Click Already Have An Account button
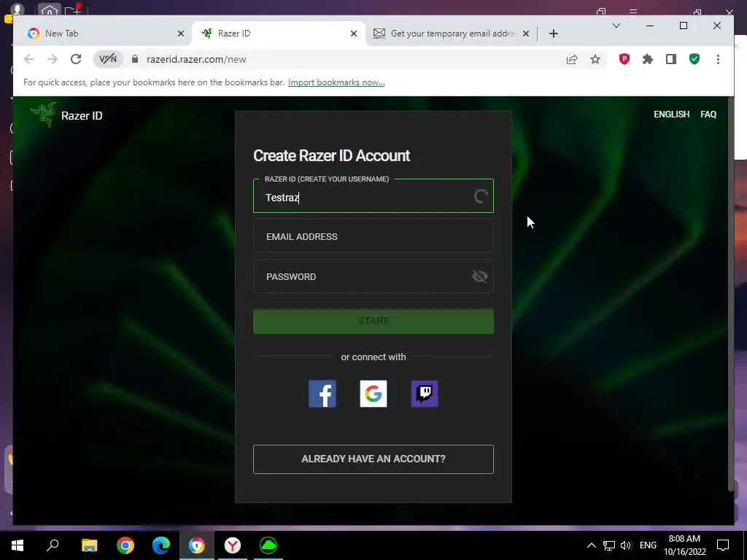 pyautogui.click(x=373, y=459)
